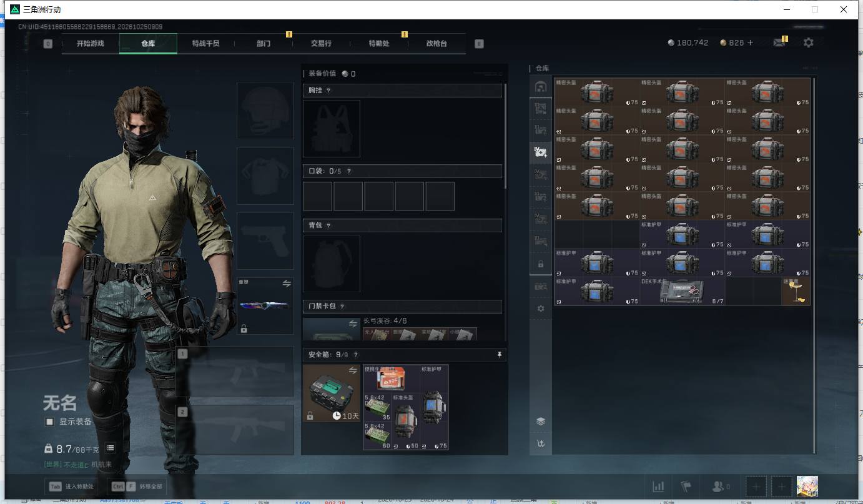Click the empty helmet equipment slot
The height and width of the screenshot is (504, 863).
click(265, 111)
